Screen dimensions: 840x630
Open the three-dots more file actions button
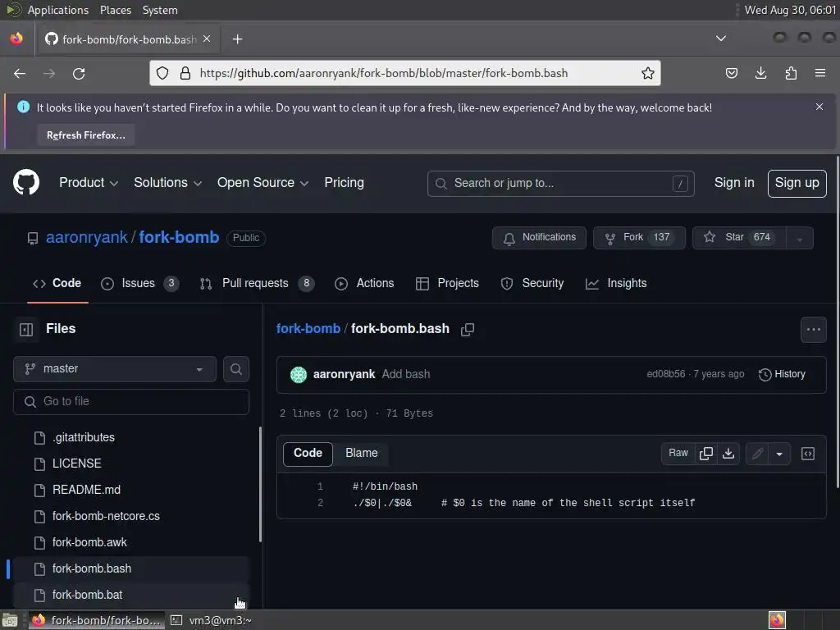point(813,330)
